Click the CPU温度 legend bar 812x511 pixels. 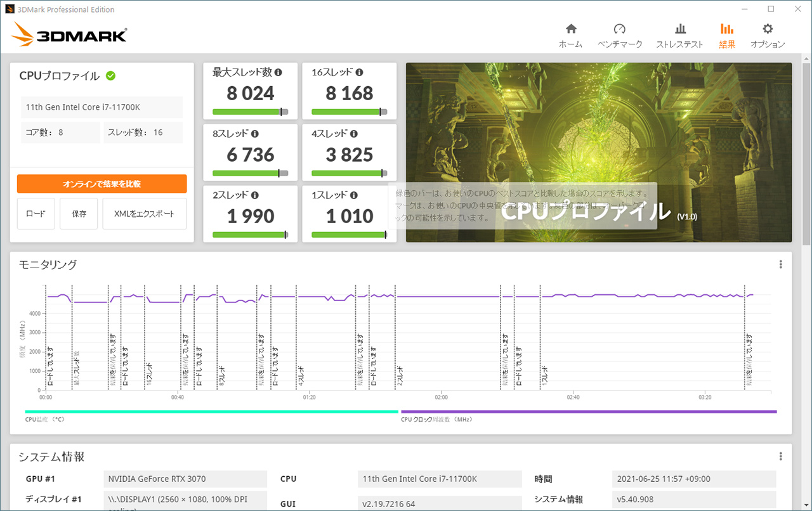point(212,412)
